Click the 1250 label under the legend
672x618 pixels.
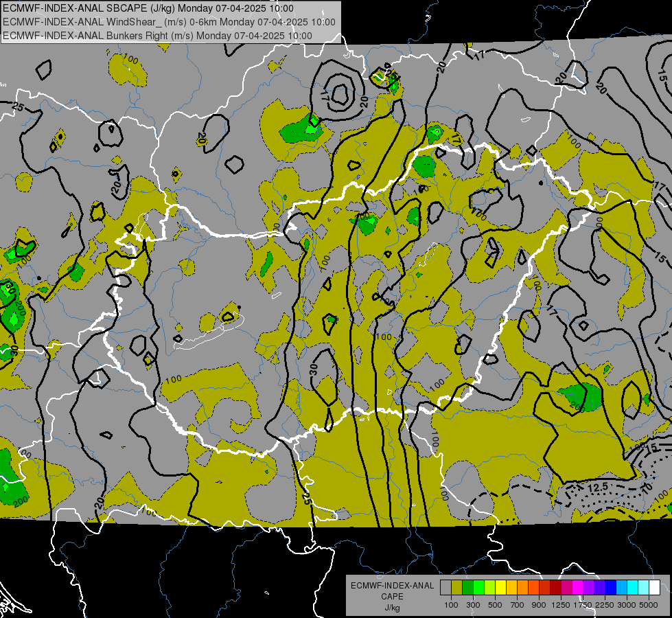pyautogui.click(x=561, y=605)
